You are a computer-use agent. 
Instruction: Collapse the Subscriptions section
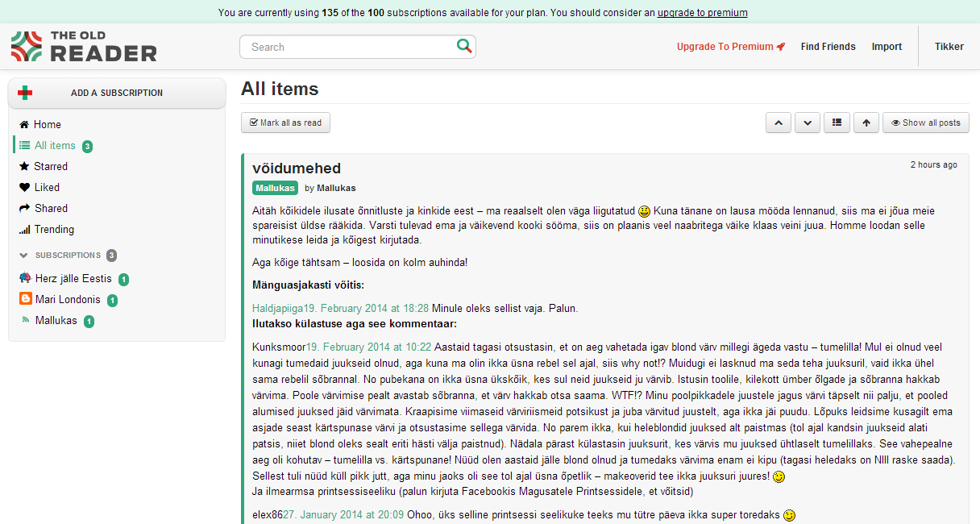click(24, 256)
